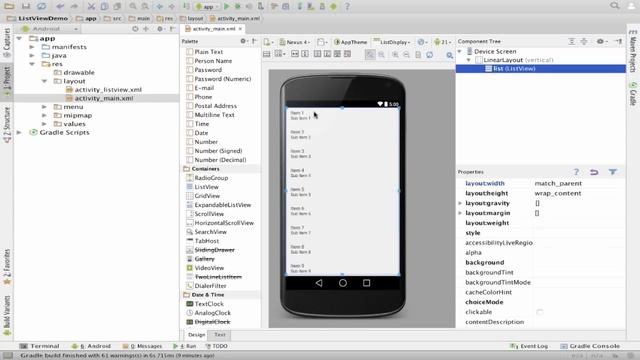
Task: Open the Terminal tool window
Action: (40, 346)
